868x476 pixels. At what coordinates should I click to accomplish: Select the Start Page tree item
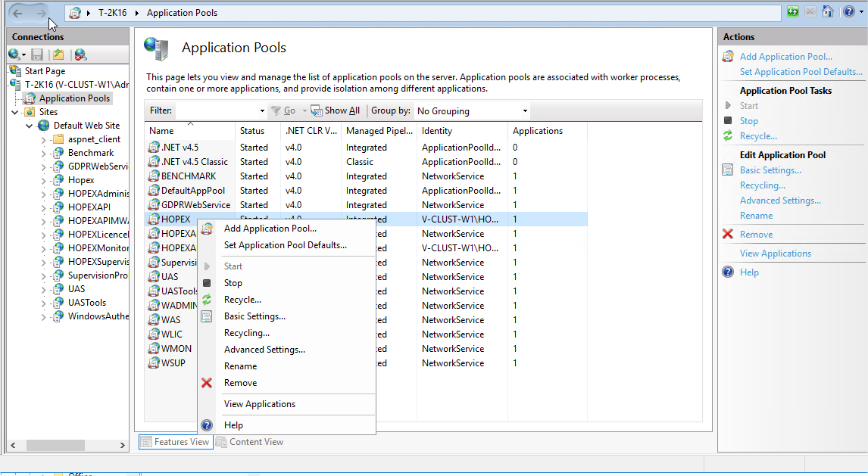(x=45, y=71)
